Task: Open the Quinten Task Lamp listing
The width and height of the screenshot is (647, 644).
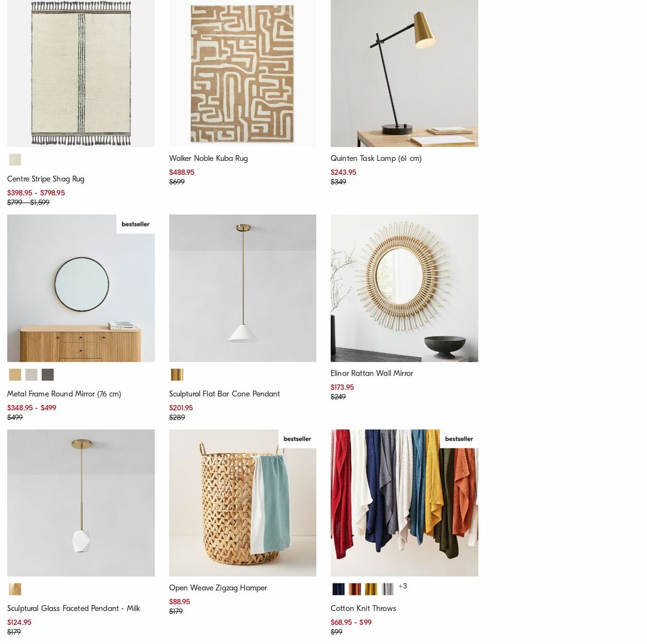Action: pyautogui.click(x=376, y=158)
